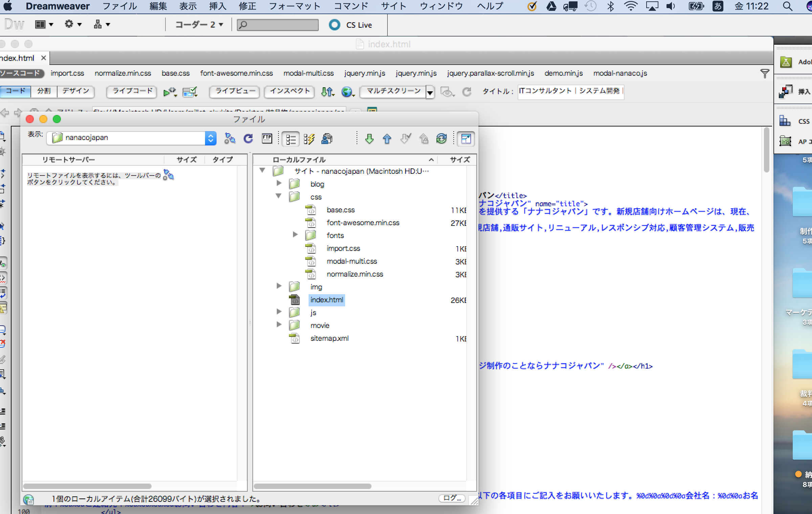The image size is (812, 514).
Task: Toggle the site files view button
Action: (291, 139)
